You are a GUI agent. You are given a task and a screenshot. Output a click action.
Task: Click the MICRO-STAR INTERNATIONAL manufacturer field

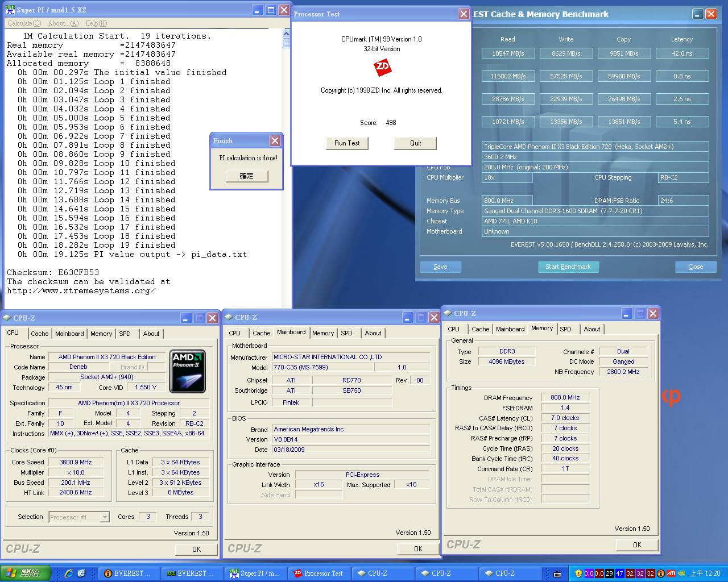pyautogui.click(x=351, y=357)
